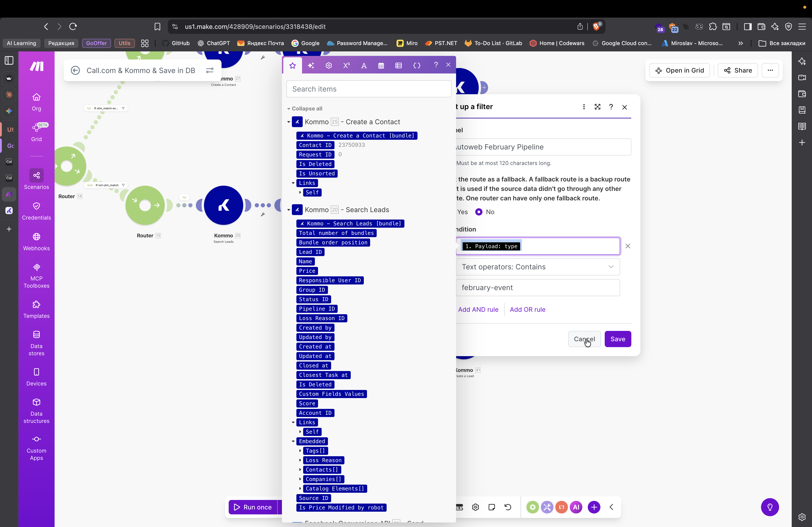Click the purple add-tool plus button
The image size is (812, 527).
(x=594, y=507)
